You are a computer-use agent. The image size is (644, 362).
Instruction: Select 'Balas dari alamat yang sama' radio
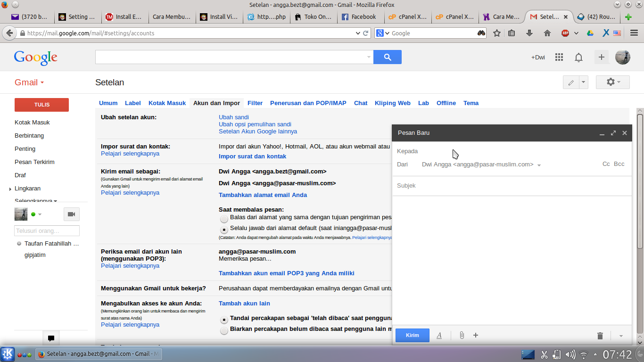click(224, 219)
